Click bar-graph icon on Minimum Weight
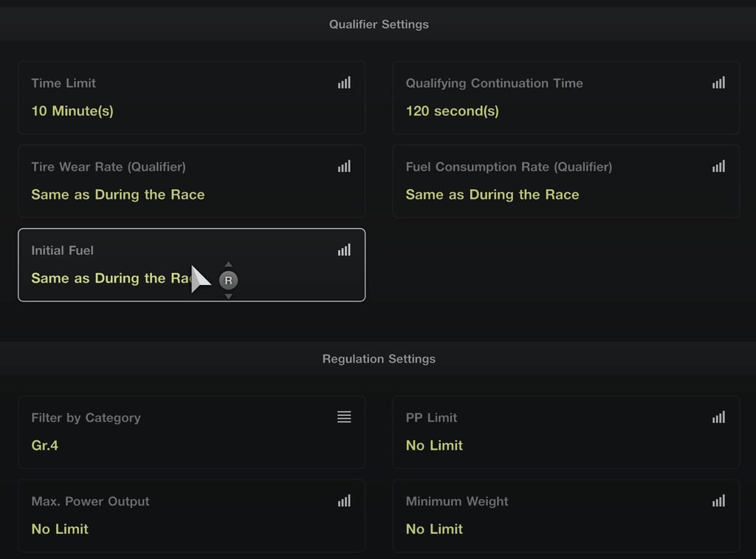 click(x=718, y=501)
